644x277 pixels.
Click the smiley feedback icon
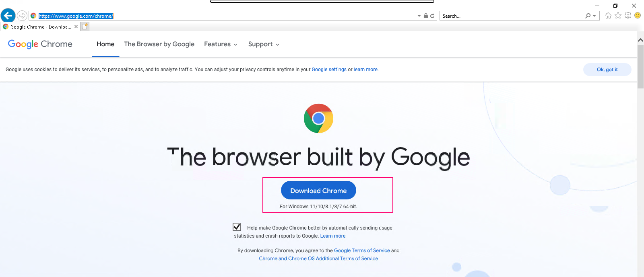pyautogui.click(x=638, y=15)
